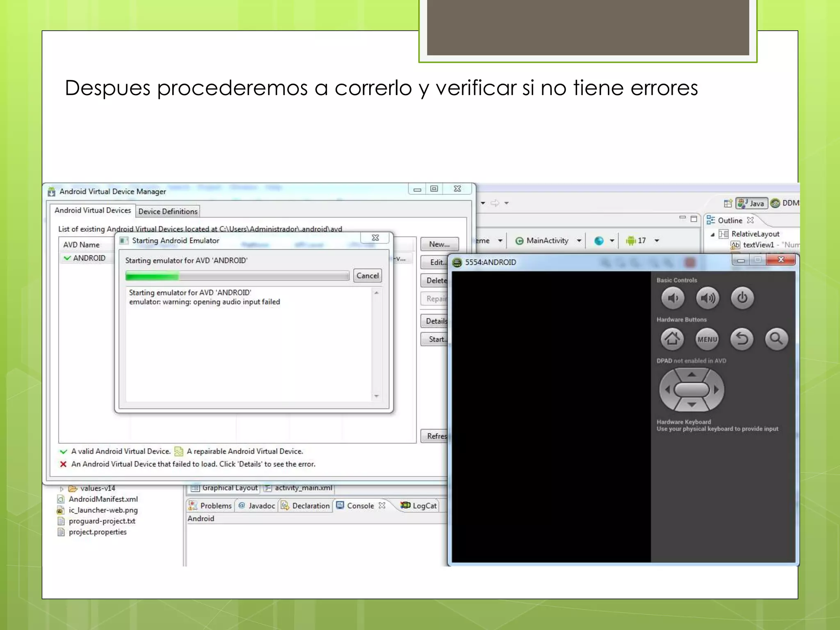
Task: Cancel the emulator startup
Action: point(367,276)
